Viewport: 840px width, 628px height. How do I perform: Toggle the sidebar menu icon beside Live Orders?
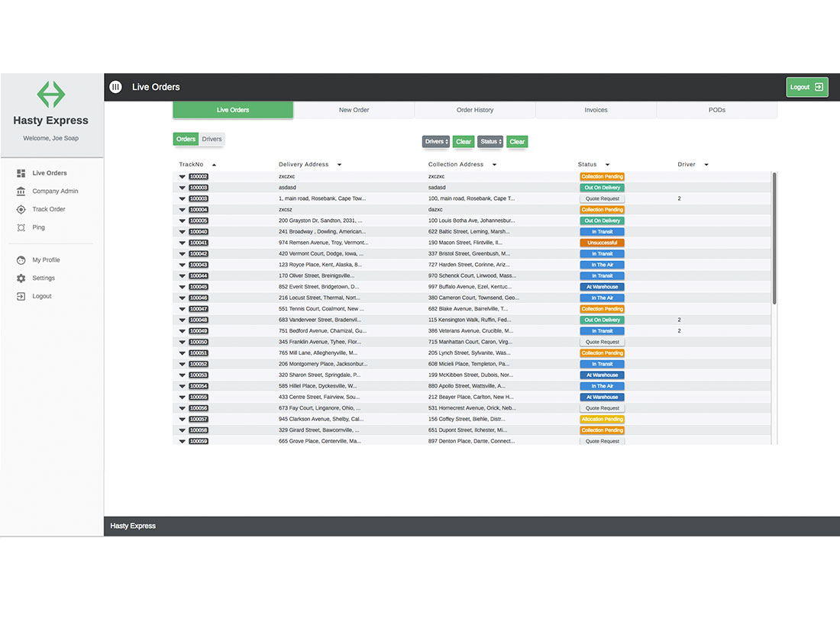116,87
